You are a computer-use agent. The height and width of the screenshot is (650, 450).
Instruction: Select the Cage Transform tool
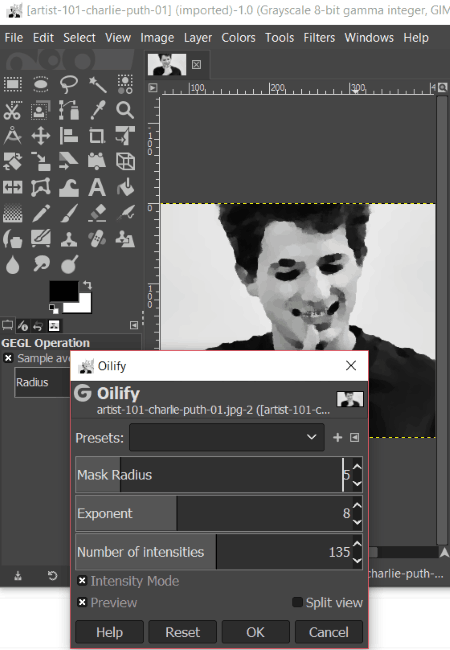coord(41,187)
